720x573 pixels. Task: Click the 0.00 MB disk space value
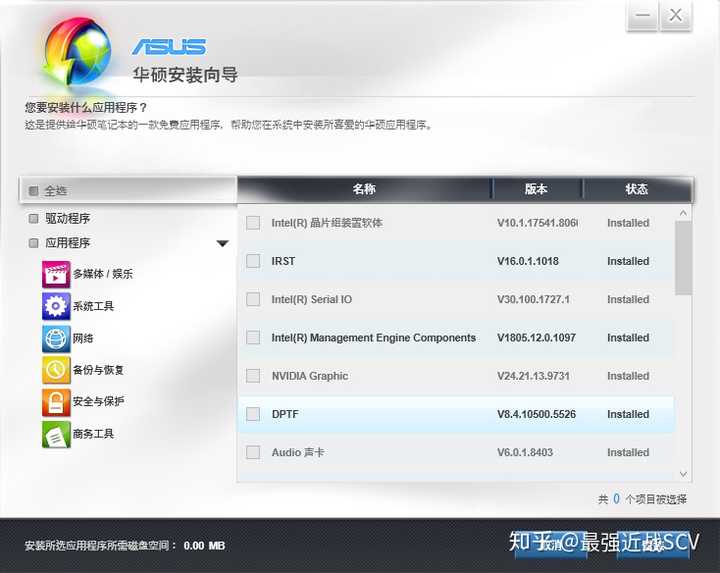(204, 546)
